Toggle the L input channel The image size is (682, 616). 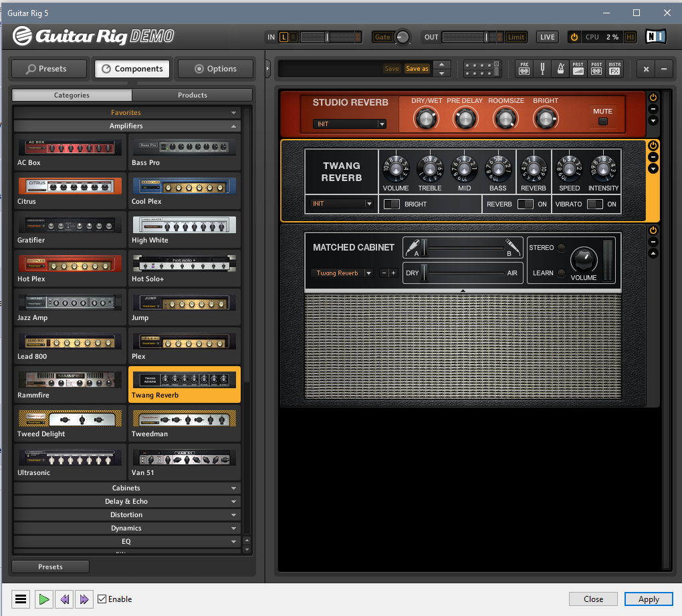[x=283, y=37]
